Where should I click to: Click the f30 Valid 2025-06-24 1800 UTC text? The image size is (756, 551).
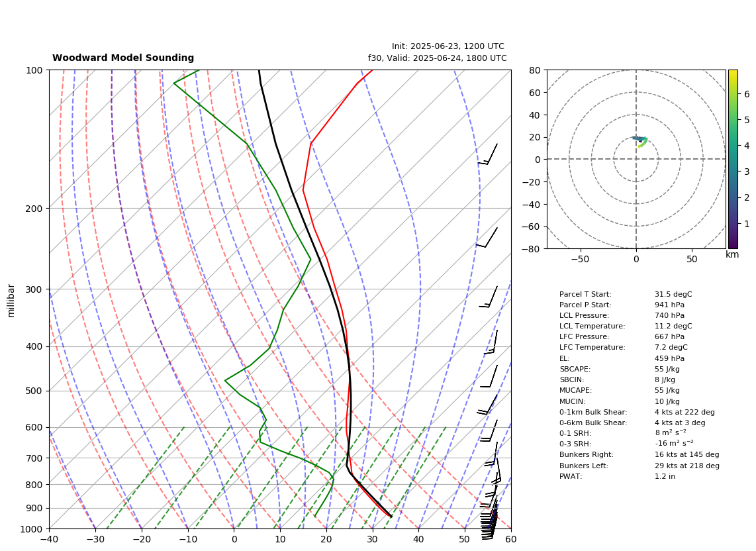pos(438,58)
